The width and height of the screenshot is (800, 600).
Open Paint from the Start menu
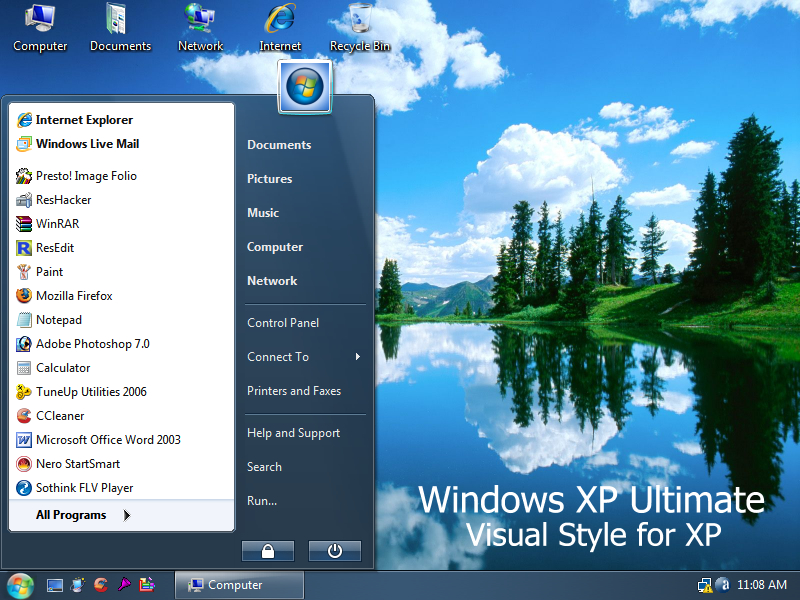click(x=121, y=272)
